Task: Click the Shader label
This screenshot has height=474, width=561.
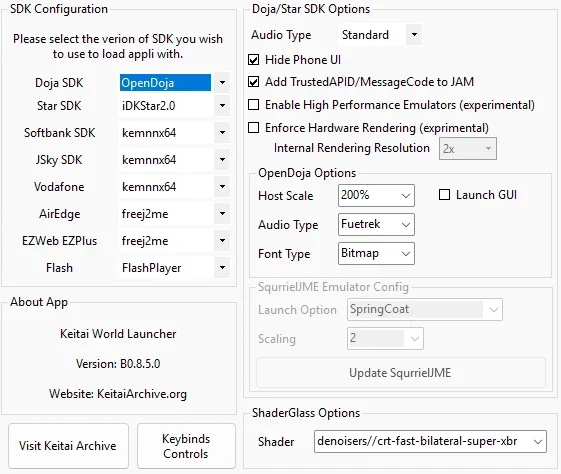Action: point(276,442)
